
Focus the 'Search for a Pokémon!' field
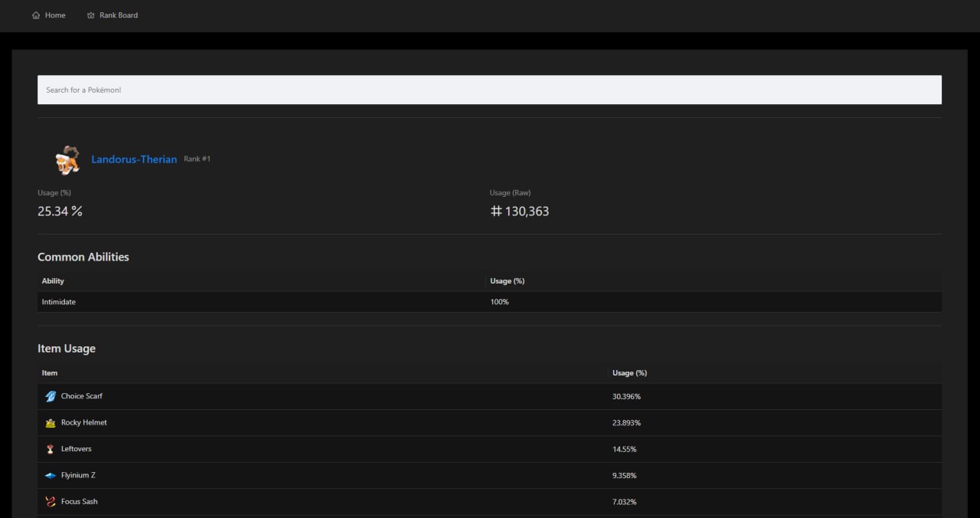click(x=489, y=90)
